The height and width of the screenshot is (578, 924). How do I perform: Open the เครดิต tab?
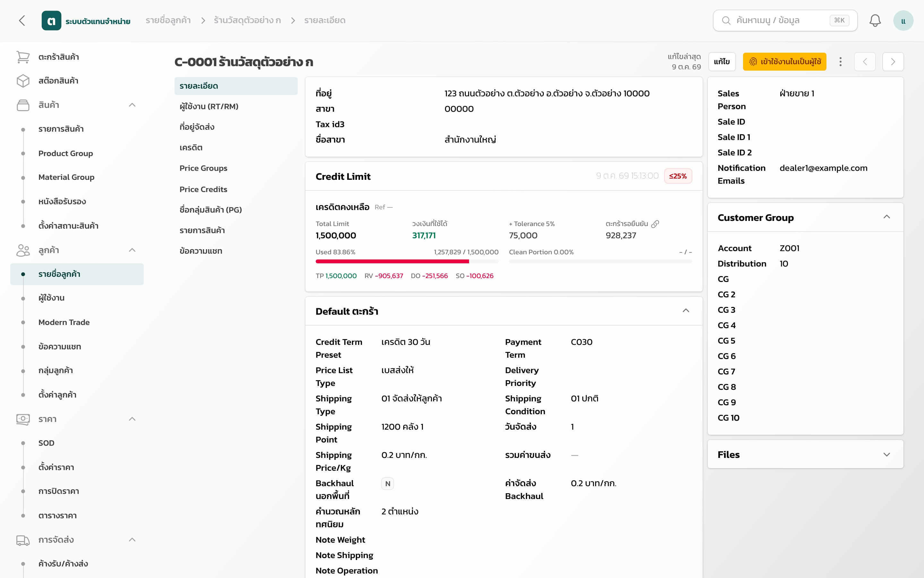(x=236, y=148)
